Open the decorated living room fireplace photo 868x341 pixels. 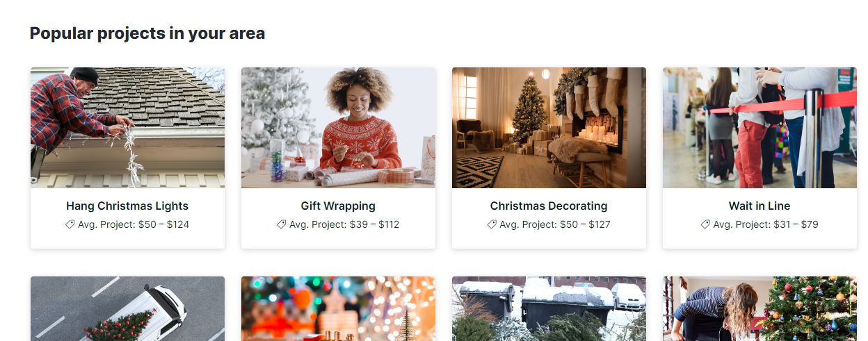pos(549,128)
